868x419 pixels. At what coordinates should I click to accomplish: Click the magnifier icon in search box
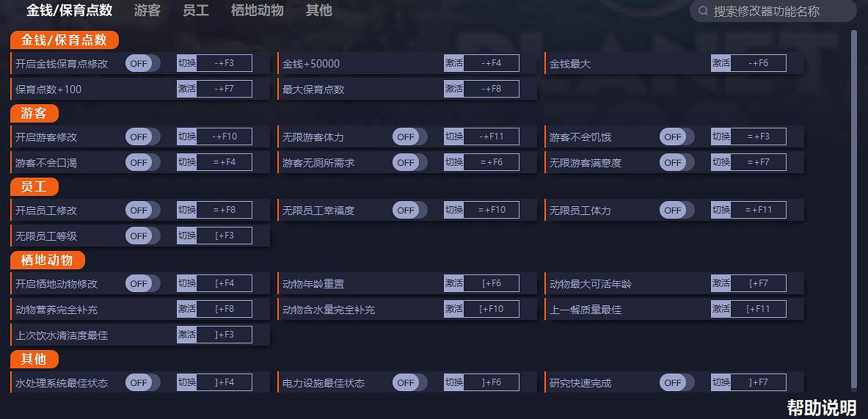(x=703, y=11)
